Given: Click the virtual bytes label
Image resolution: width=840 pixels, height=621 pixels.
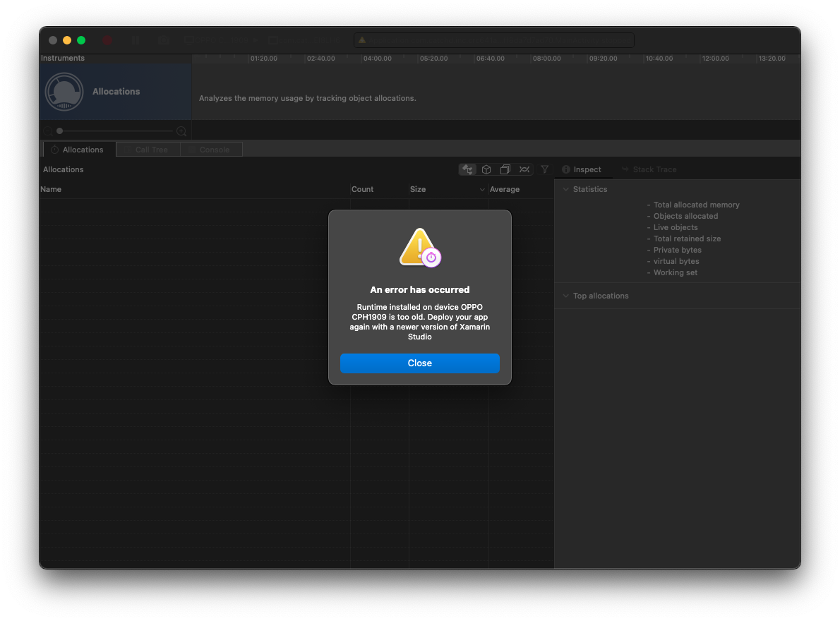Looking at the screenshot, I should (x=676, y=260).
